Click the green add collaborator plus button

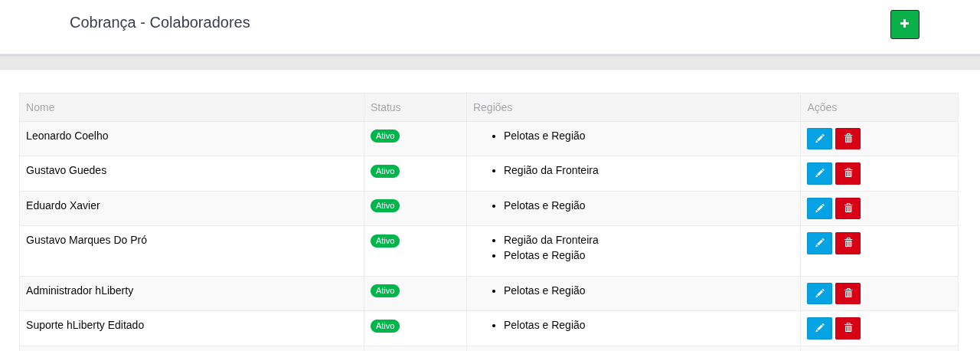tap(904, 25)
